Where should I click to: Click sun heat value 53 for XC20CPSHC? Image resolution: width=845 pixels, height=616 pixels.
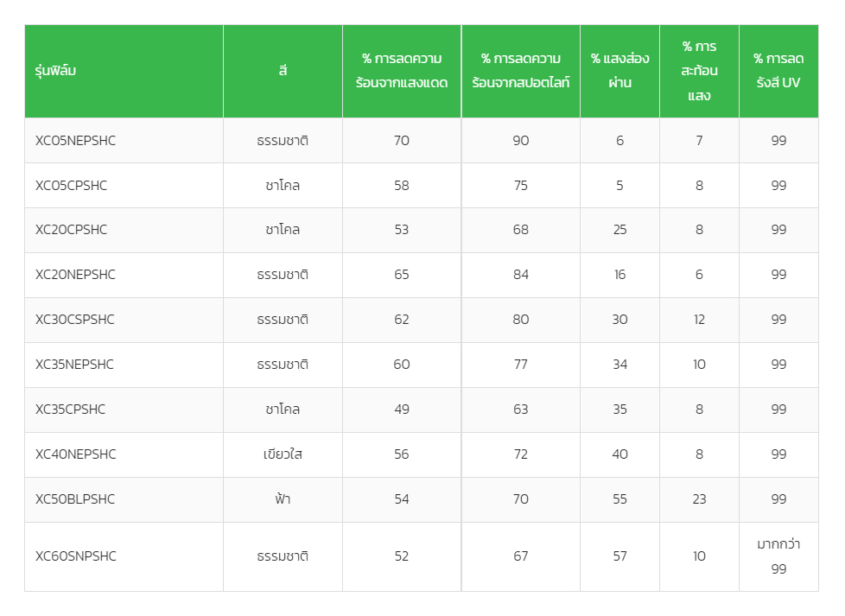tap(402, 230)
